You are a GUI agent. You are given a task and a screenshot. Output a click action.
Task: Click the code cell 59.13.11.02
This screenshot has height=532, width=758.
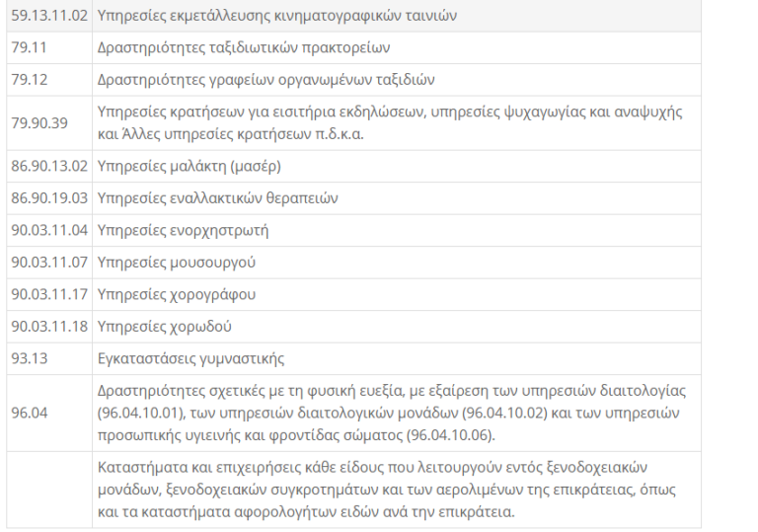coord(48,16)
